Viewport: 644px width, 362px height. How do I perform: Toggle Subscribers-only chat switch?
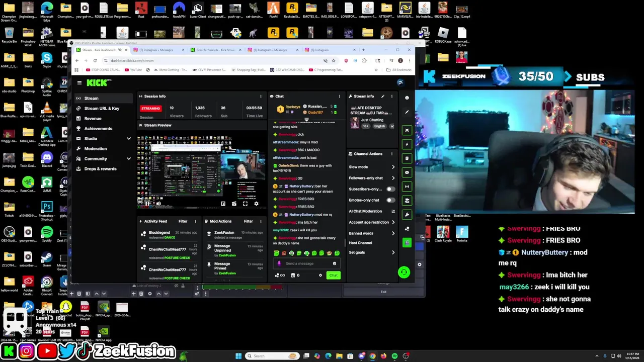click(x=390, y=189)
